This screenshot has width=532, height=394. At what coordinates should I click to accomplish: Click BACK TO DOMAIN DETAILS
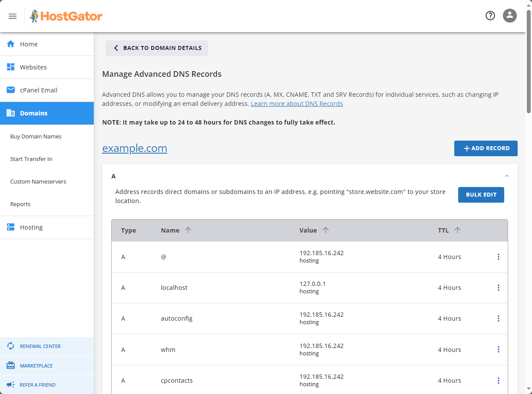tap(157, 48)
